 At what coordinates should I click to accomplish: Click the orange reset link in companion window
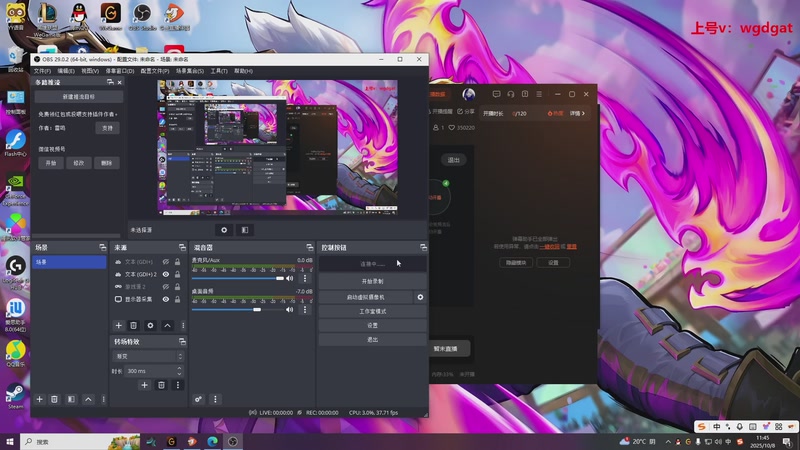571,246
